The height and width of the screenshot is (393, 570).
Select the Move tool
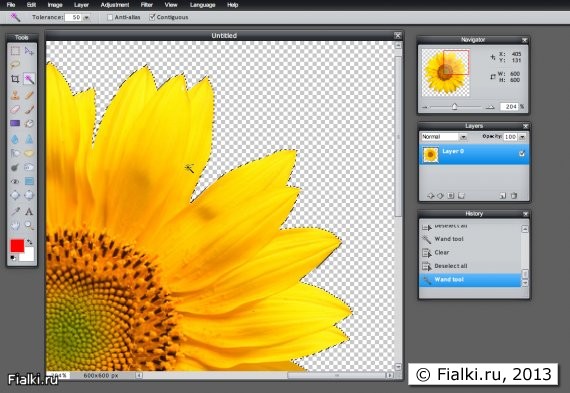pos(29,51)
